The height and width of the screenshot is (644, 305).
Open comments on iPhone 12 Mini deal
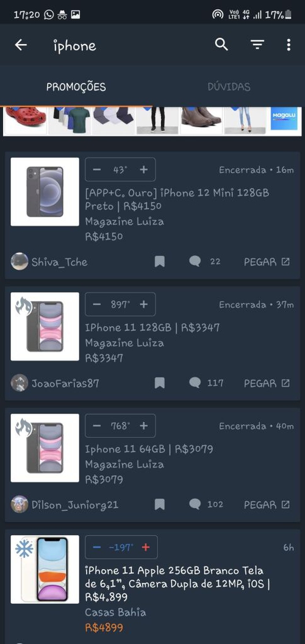click(x=195, y=262)
